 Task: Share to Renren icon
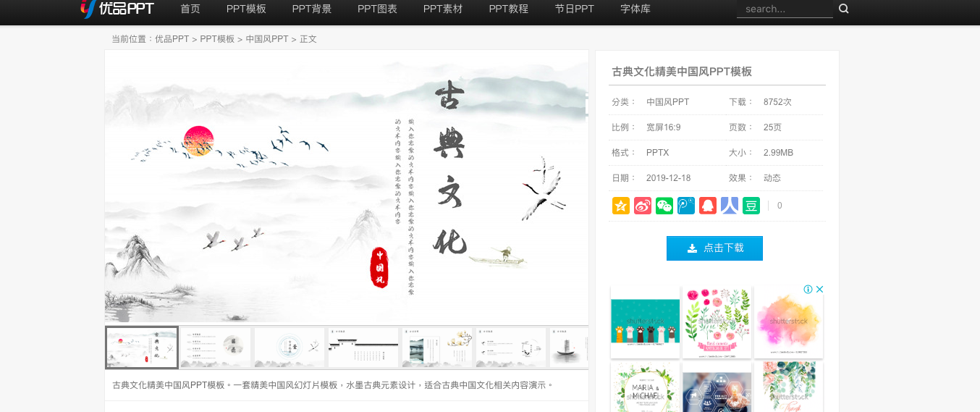(x=730, y=206)
